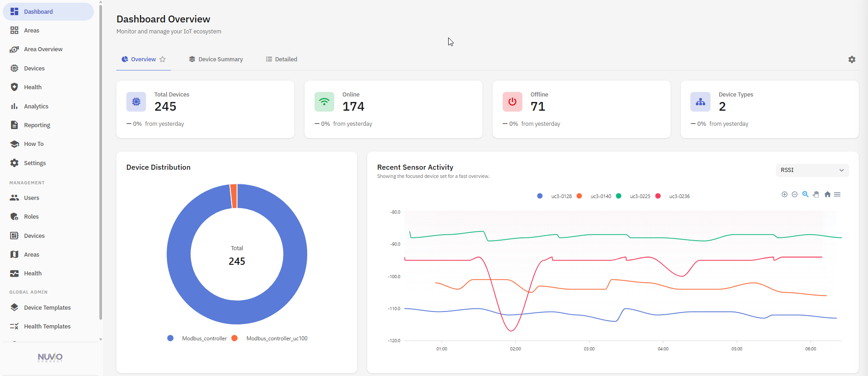
Task: Click the Total Devices count 245 in the card
Action: pos(165,107)
